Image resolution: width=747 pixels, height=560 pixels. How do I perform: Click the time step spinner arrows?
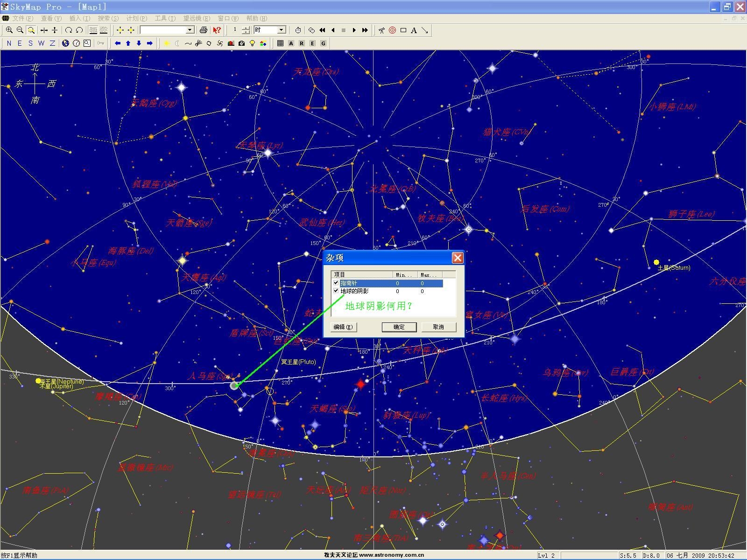click(246, 30)
